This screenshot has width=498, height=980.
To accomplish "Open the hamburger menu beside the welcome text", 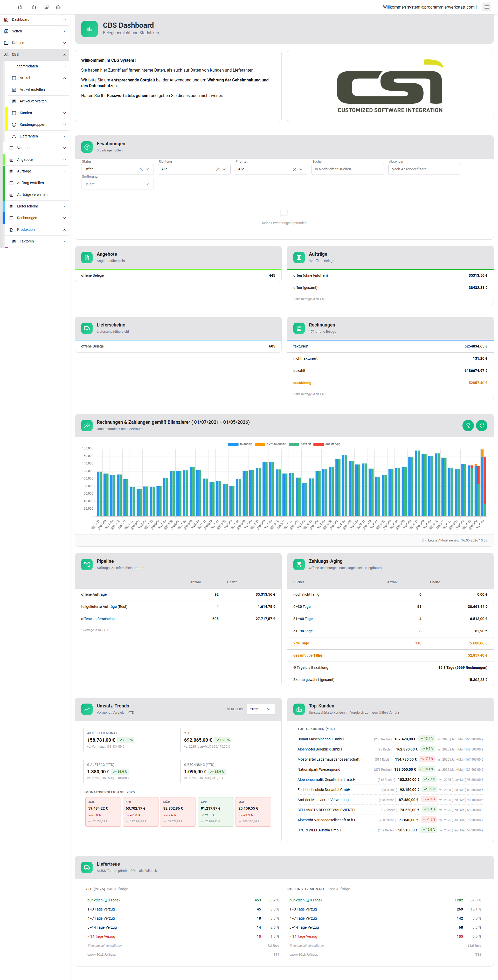I will click(x=487, y=7).
